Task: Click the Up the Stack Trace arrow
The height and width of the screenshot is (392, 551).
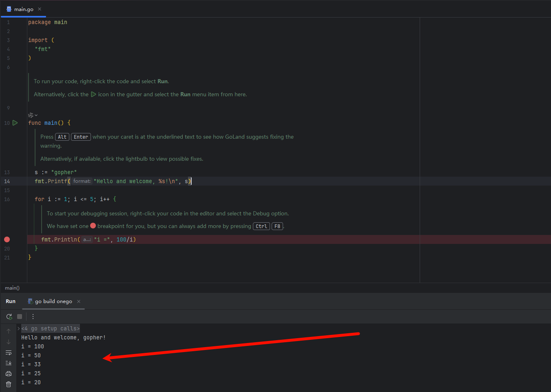Action: tap(9, 331)
